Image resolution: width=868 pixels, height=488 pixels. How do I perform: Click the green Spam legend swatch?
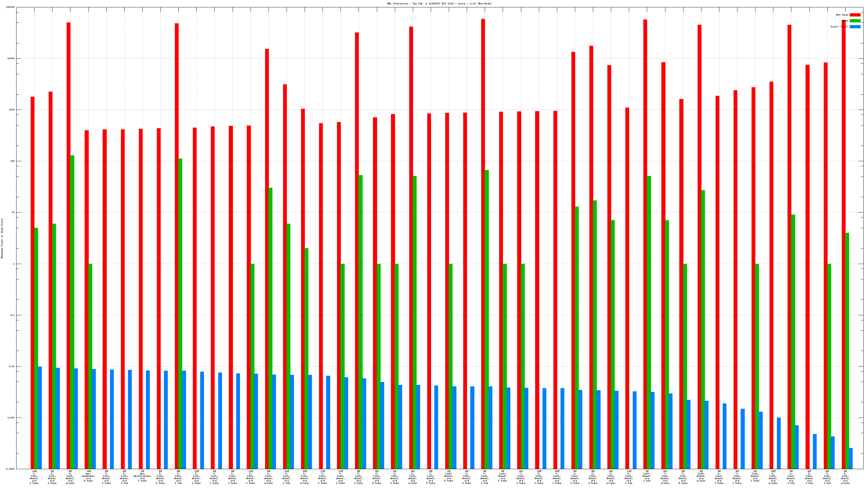(x=855, y=21)
